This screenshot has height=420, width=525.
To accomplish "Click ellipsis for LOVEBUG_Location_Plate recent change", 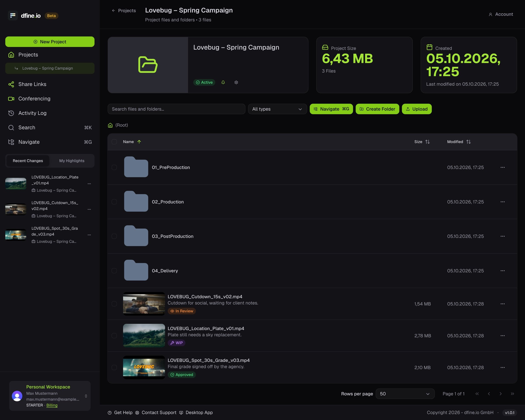I will click(89, 184).
